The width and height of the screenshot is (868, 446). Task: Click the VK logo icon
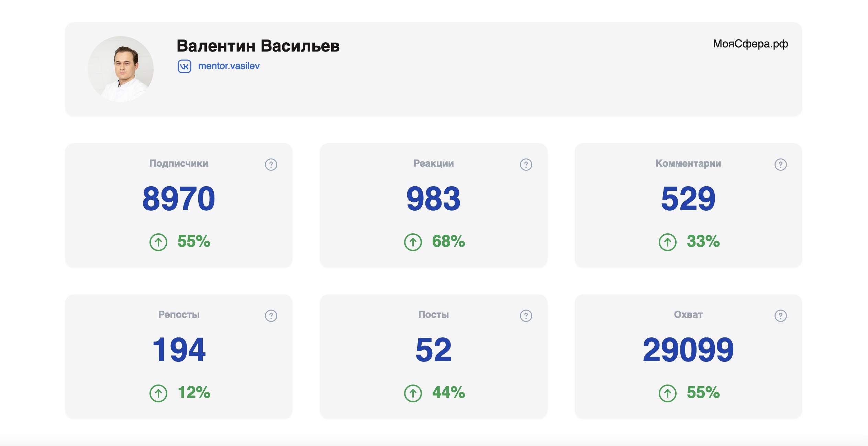185,66
